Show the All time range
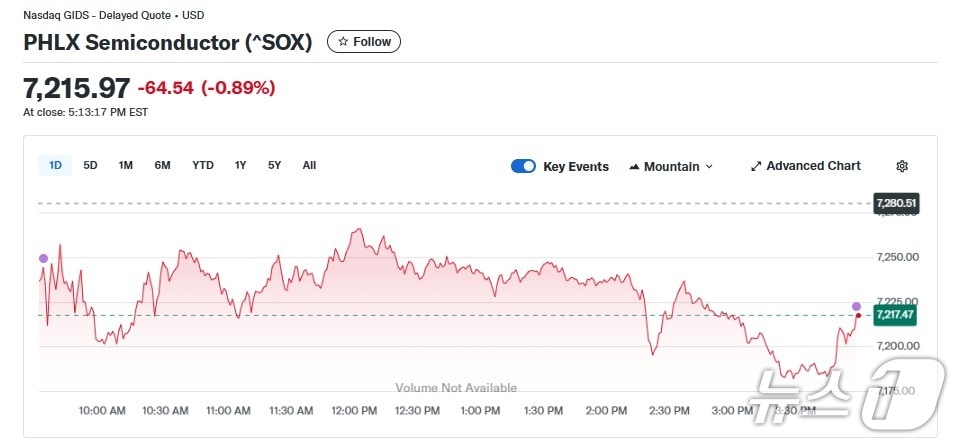 pos(309,165)
